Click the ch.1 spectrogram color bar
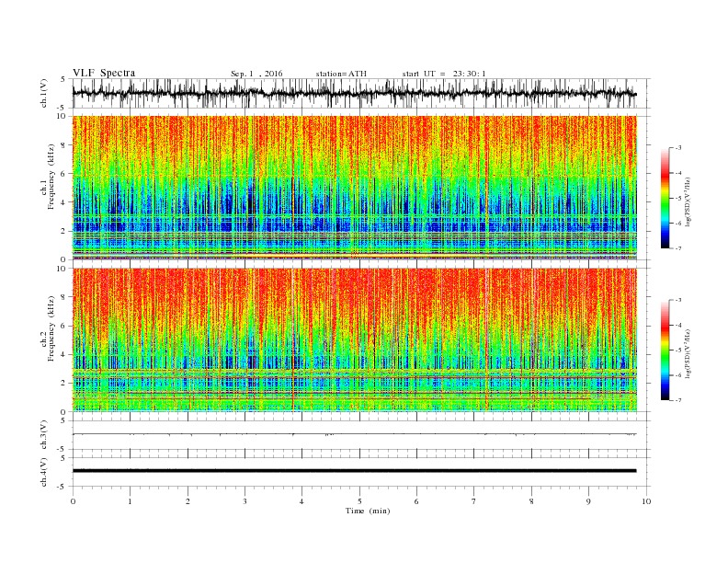 coord(665,198)
